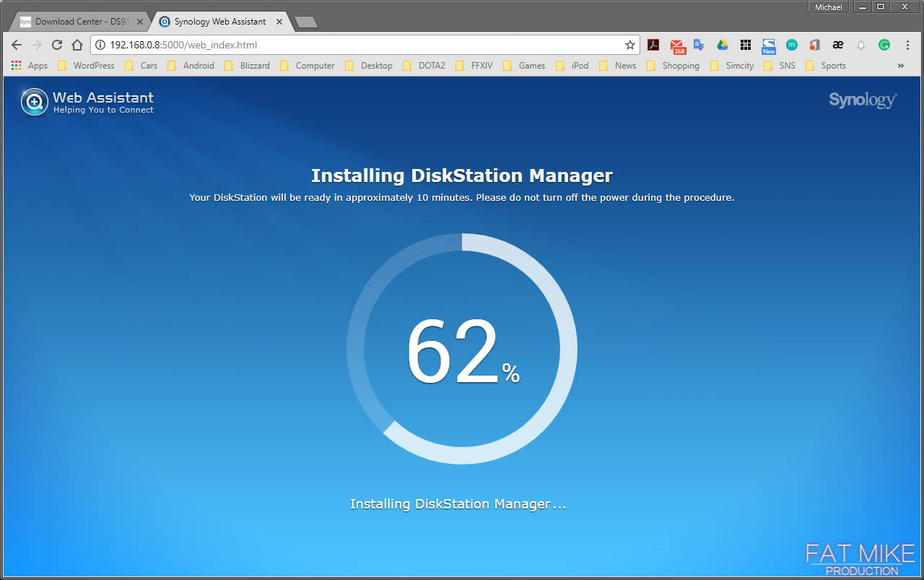Expand the Computer bookmarks folder
Screen dimensions: 924x580
(307, 66)
